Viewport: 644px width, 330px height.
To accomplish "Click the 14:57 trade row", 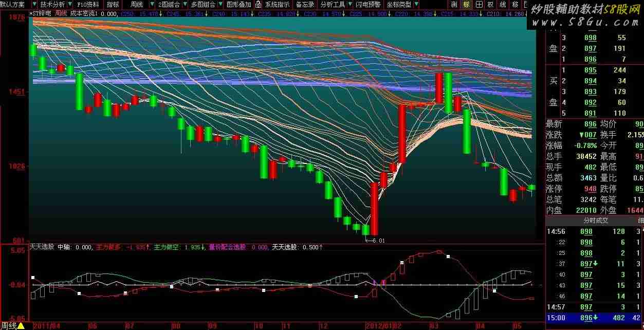I will (x=595, y=307).
